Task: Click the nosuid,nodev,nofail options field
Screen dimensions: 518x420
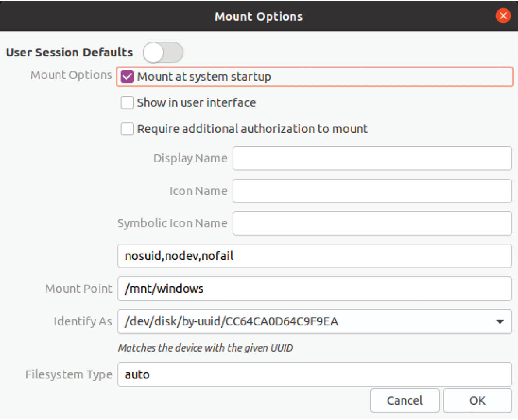Action: click(x=314, y=256)
